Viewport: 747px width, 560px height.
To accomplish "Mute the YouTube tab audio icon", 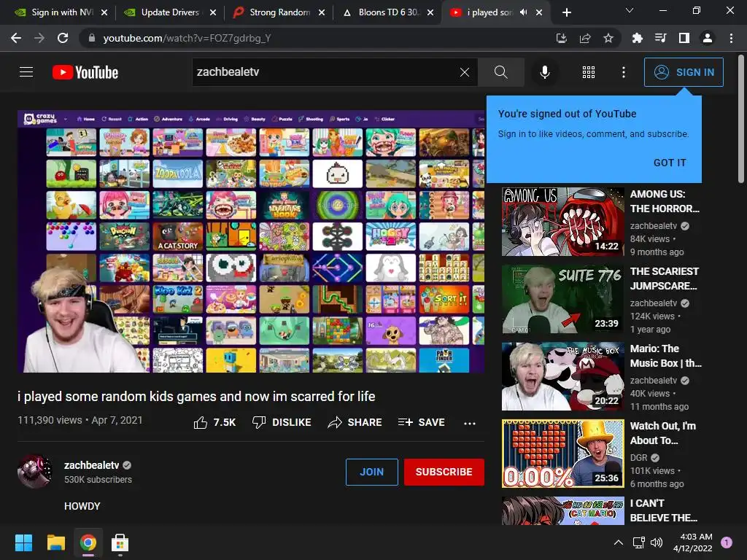I will [524, 12].
